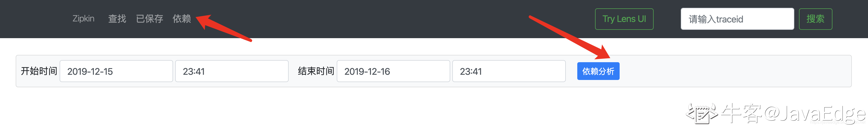Switch to the 依赖 navigation tab
This screenshot has width=868, height=127.
(182, 19)
